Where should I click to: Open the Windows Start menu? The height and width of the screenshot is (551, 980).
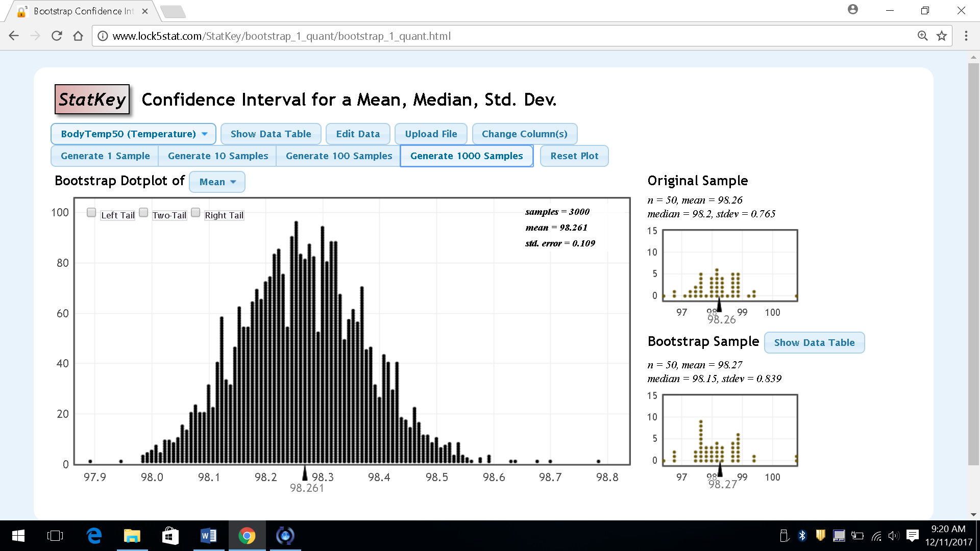point(18,536)
